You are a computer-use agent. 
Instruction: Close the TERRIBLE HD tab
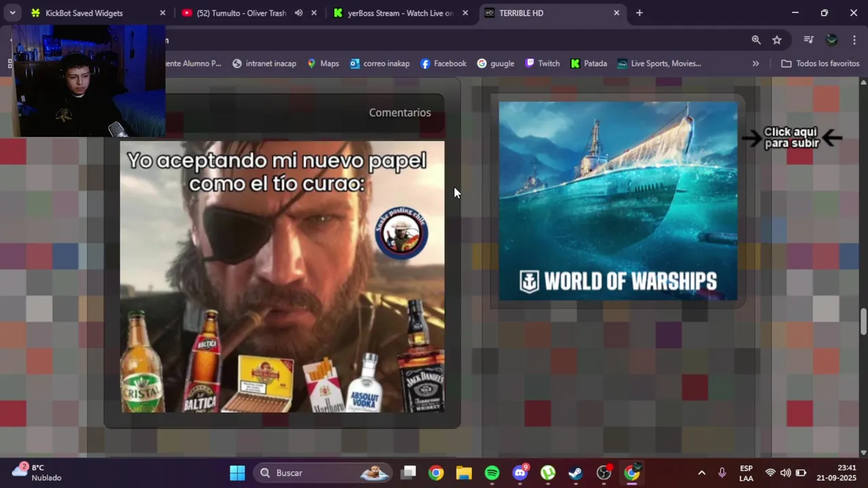click(616, 13)
